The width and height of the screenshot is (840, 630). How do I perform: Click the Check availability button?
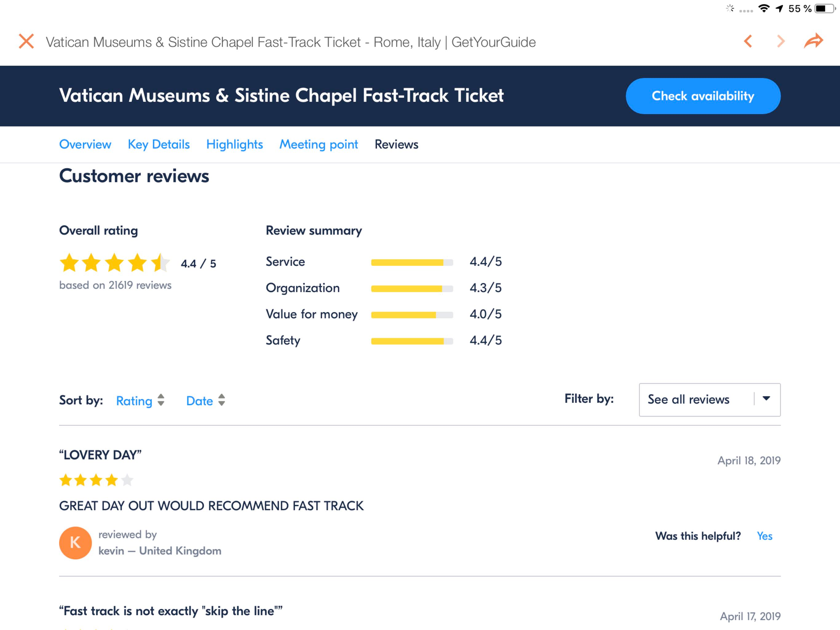coord(703,96)
